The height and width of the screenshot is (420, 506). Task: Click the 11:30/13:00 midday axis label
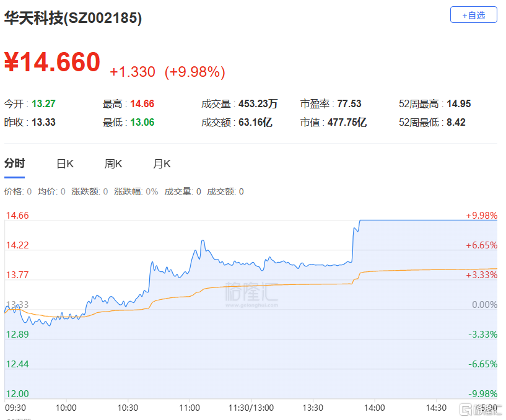coord(251,408)
